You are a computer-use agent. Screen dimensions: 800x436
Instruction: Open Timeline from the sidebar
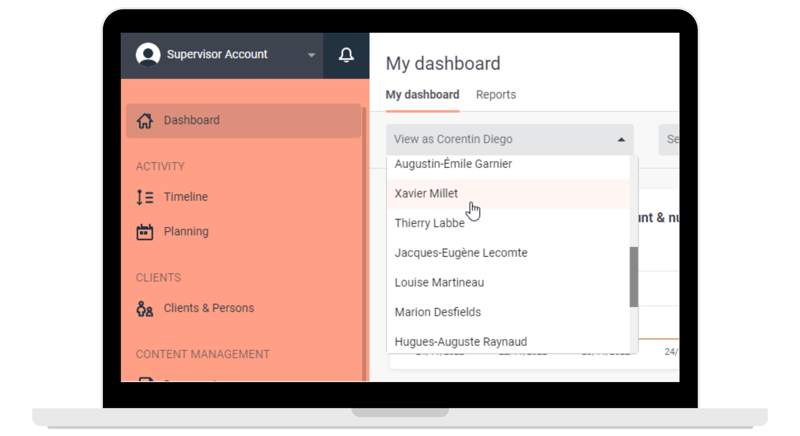(186, 198)
